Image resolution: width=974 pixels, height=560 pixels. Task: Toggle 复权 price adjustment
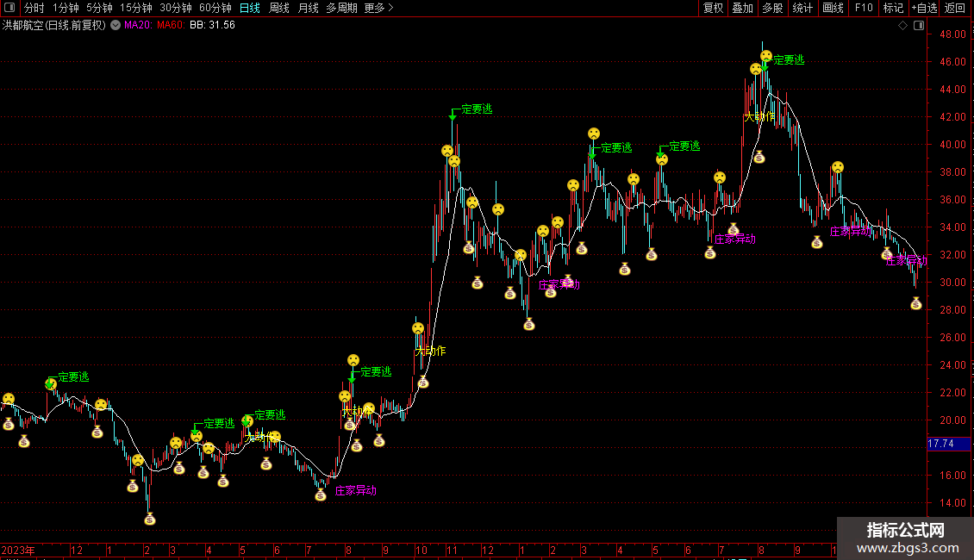713,8
